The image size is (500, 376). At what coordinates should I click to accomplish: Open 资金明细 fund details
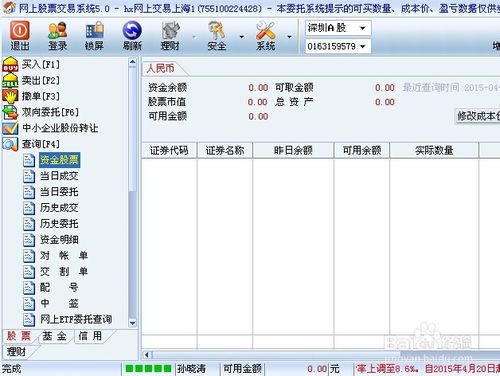coord(59,240)
